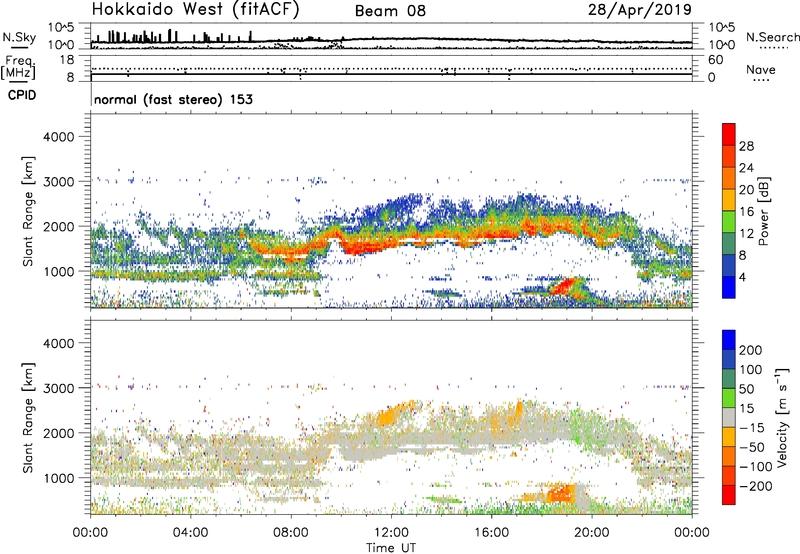Click the "2000" tick of velocity panel
Screen dimensions: 800x554
pos(59,433)
